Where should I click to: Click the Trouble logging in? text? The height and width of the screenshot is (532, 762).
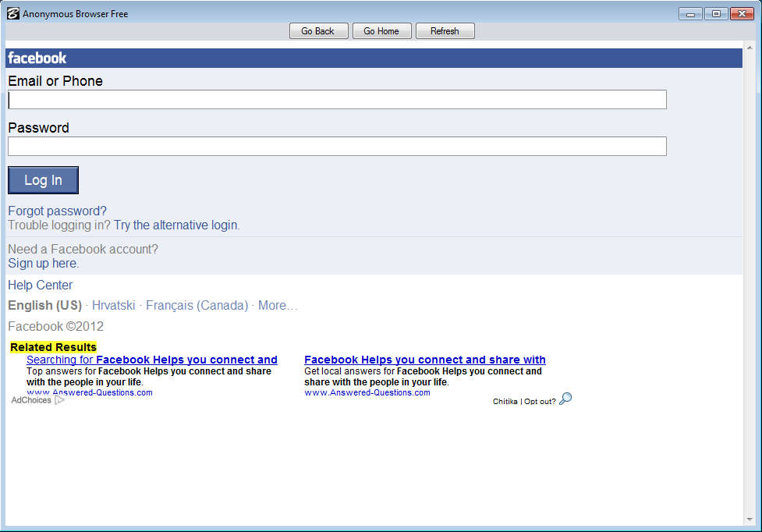59,225
